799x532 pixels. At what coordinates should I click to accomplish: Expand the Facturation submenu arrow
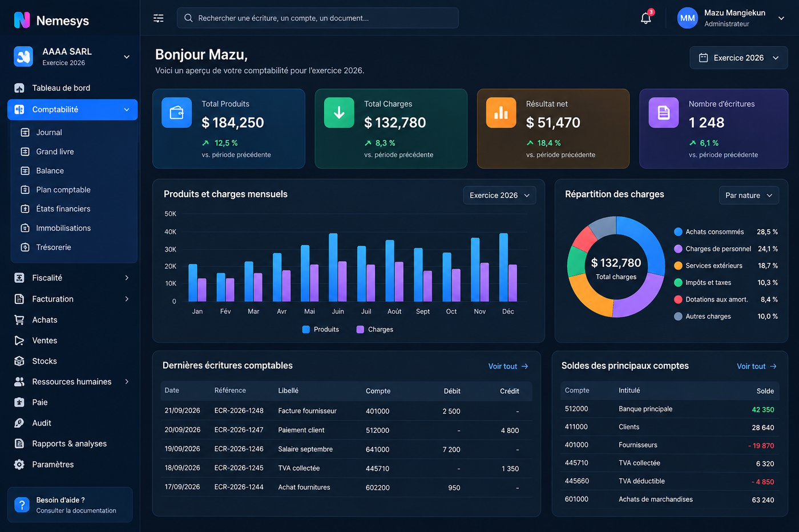(x=127, y=299)
